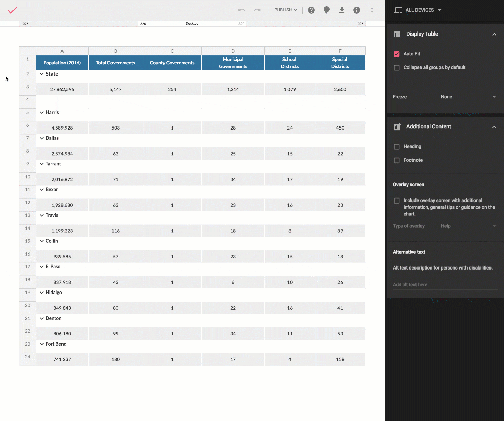This screenshot has width=504, height=421.
Task: Click the undo arrow icon
Action: tap(241, 10)
